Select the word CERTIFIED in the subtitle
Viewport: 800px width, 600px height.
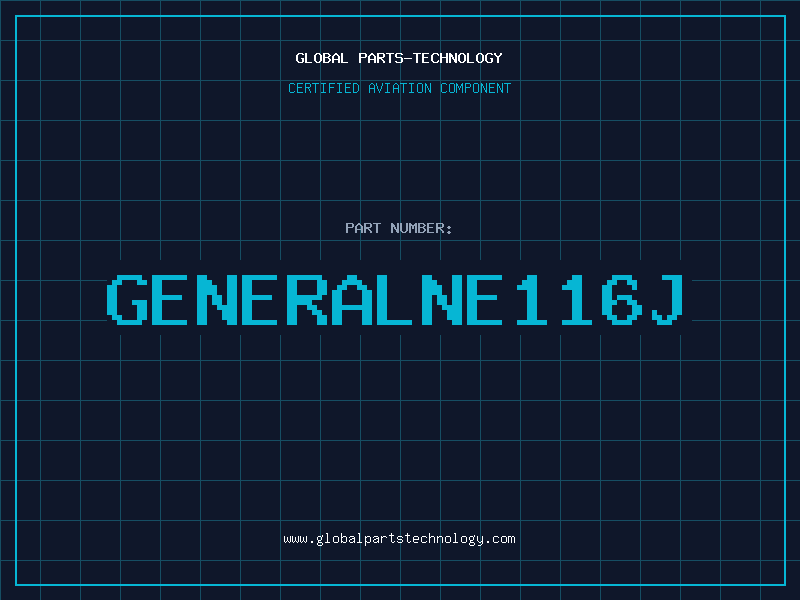point(324,89)
